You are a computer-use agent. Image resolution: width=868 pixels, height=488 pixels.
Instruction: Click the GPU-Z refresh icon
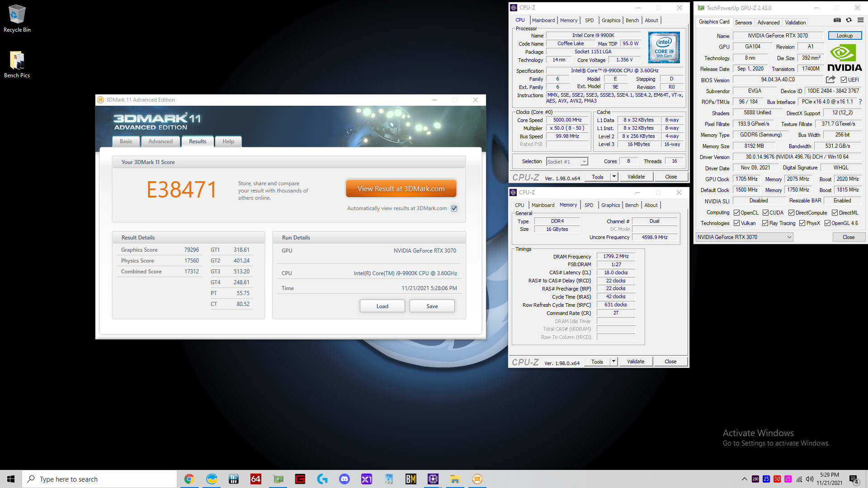click(849, 20)
